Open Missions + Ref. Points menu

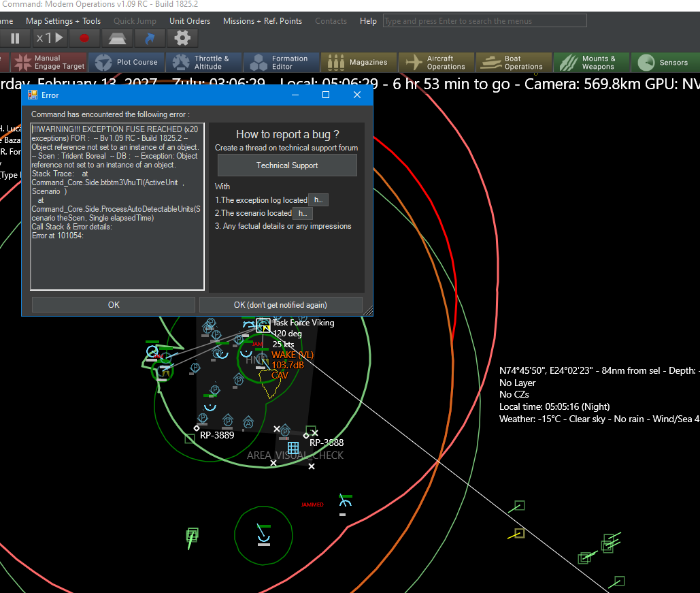pos(263,21)
